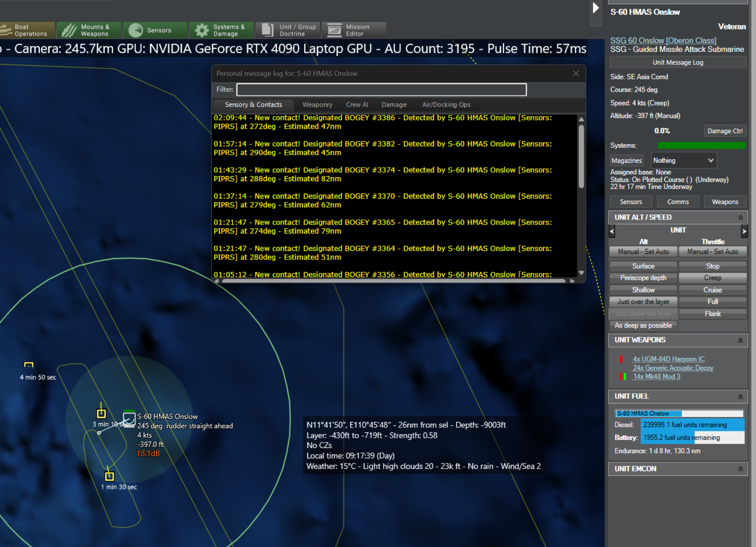Click the horizontal scroll right arrow in log
This screenshot has width=756, height=547.
(572, 281)
